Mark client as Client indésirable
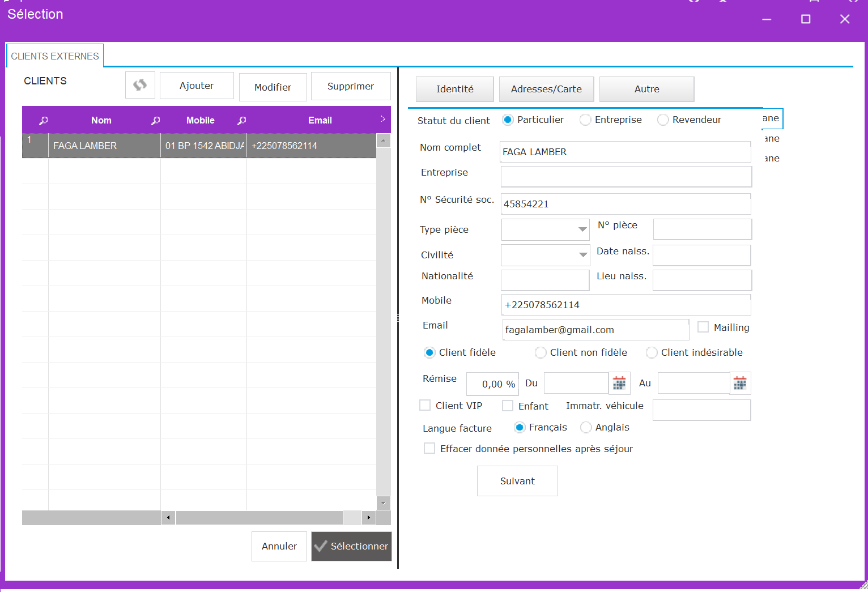The width and height of the screenshot is (868, 592). tap(652, 352)
